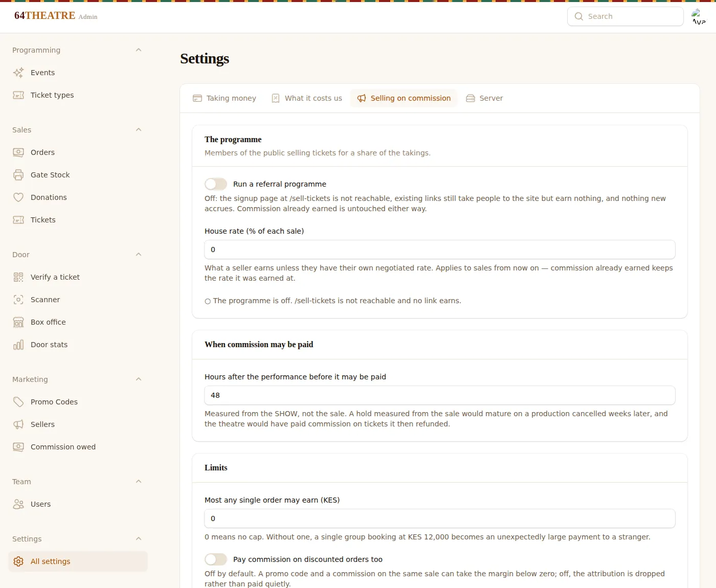Viewport: 716px width, 588px height.
Task: Switch to the Taking money tab
Action: pyautogui.click(x=225, y=98)
